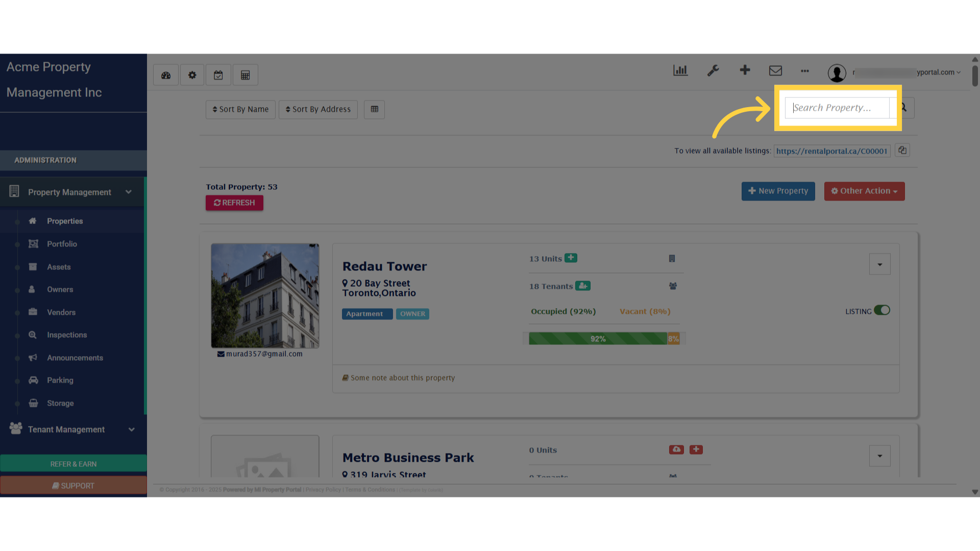Switch to grid view toggle button
The width and height of the screenshot is (980, 551).
click(374, 109)
